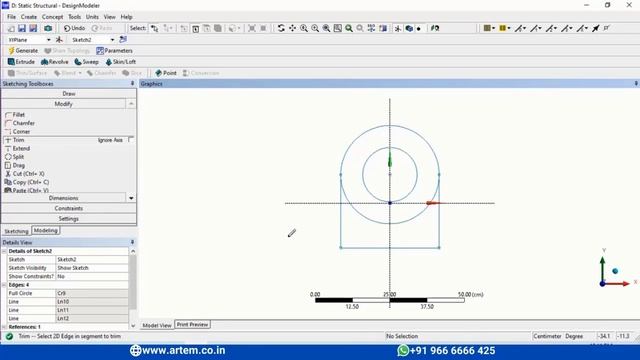
Task: Open the View menu
Action: point(109,17)
